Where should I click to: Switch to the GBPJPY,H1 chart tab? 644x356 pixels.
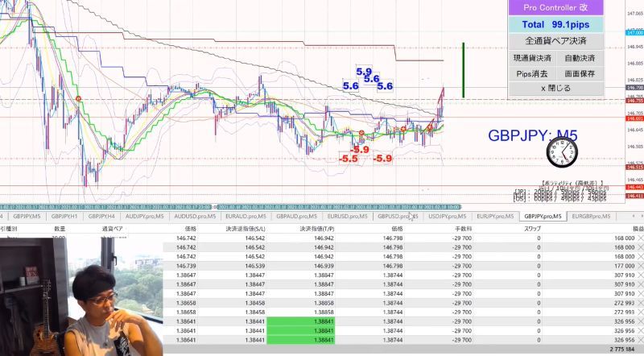pyautogui.click(x=64, y=216)
